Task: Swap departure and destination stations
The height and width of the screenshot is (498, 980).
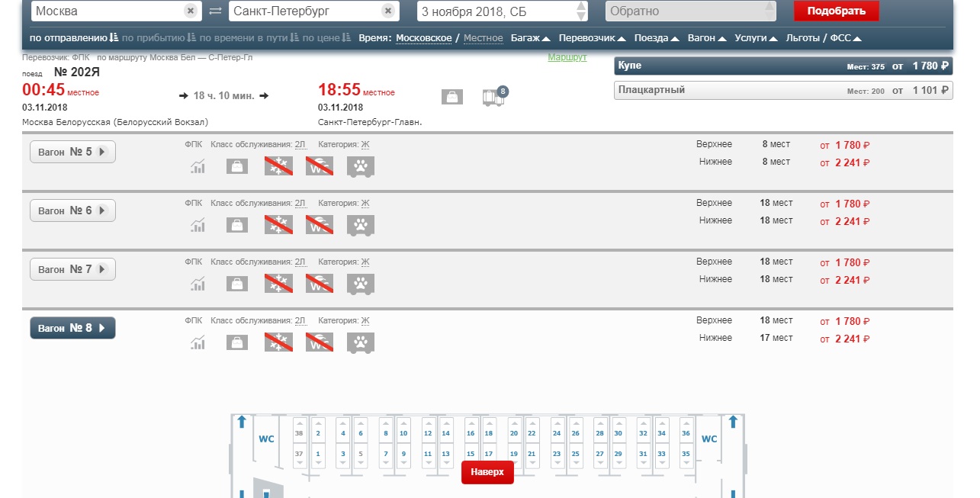Action: 215,11
